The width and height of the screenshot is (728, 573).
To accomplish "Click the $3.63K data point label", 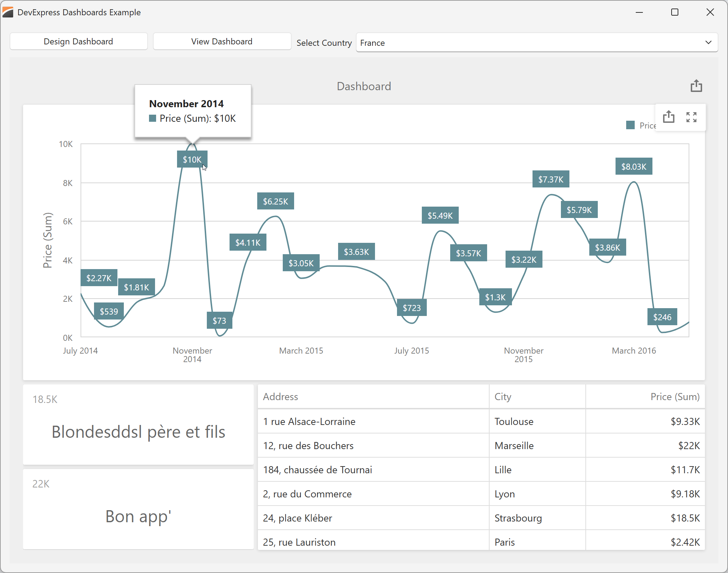I will point(357,252).
